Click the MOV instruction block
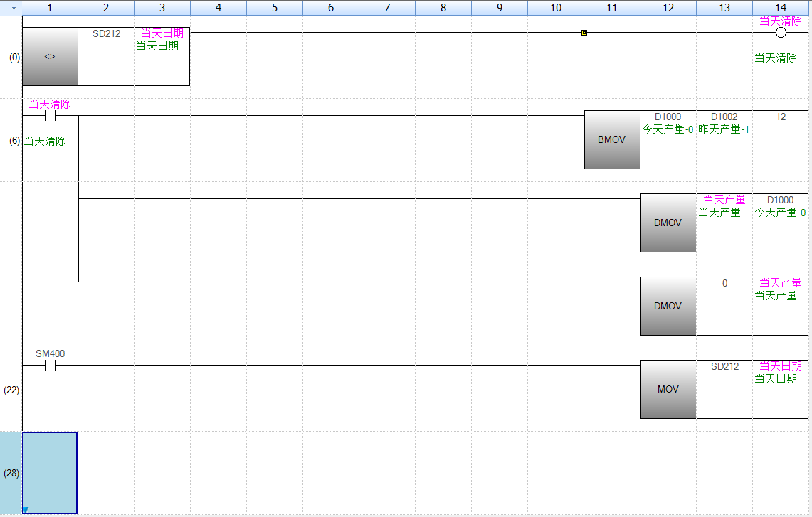Viewport: 812px width, 517px height. coord(668,389)
